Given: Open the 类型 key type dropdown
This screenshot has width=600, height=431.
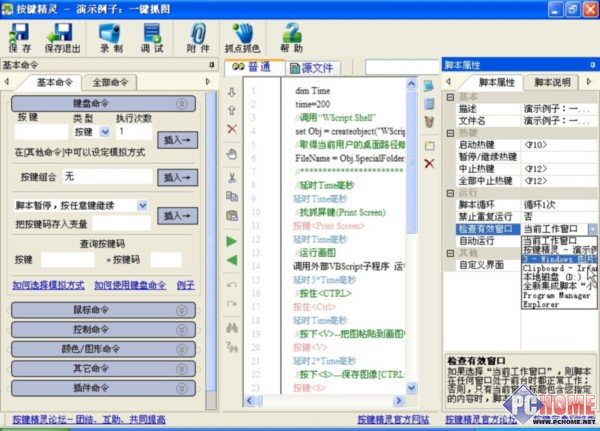Looking at the screenshot, I should [x=97, y=131].
